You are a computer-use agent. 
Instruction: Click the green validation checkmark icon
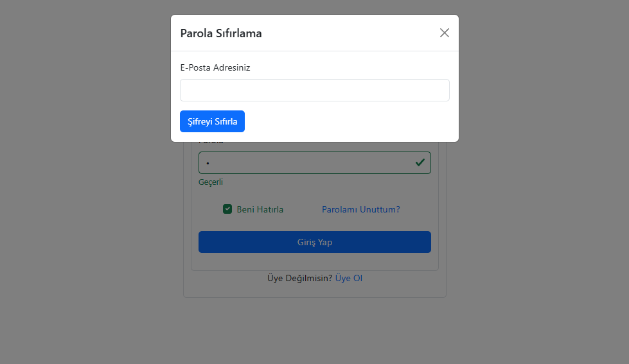pos(420,162)
